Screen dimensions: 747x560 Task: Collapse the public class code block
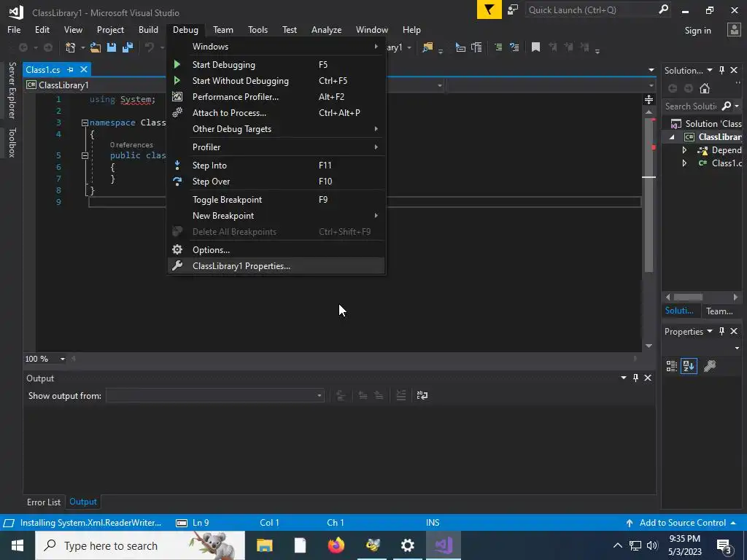[x=85, y=155]
